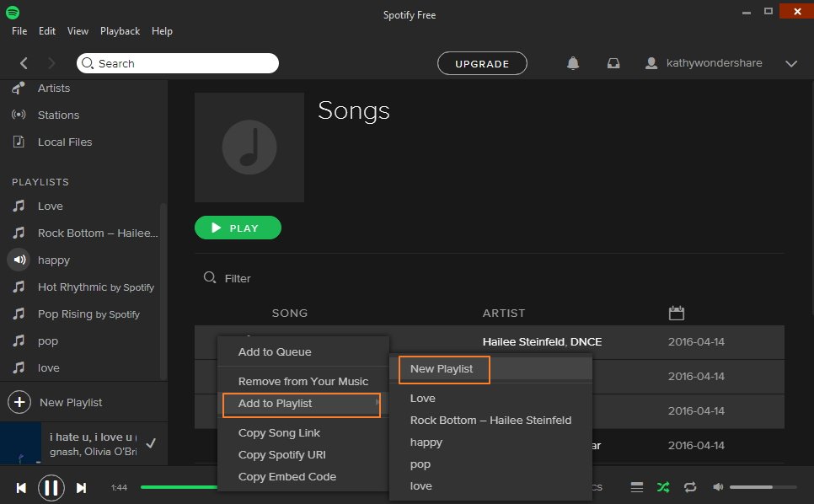
Task: Mute with the volume speaker icon
Action: click(x=718, y=487)
